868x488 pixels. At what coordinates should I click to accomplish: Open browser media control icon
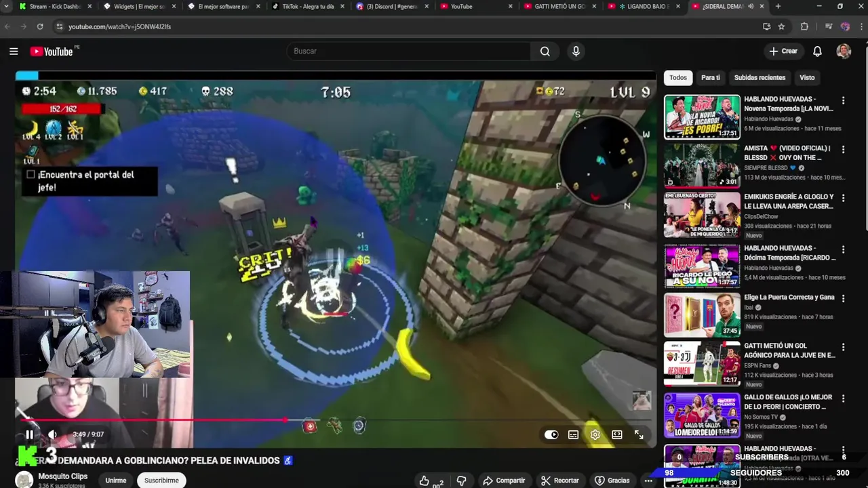(829, 26)
